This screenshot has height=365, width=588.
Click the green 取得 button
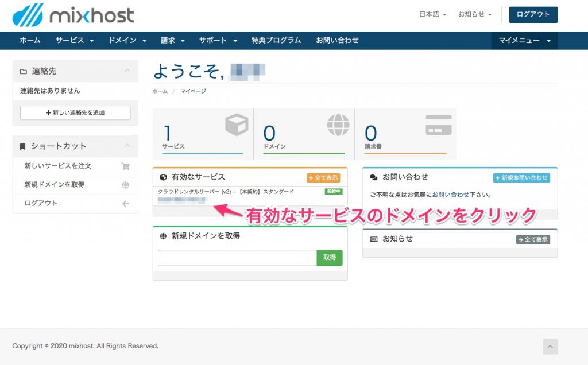click(x=329, y=258)
